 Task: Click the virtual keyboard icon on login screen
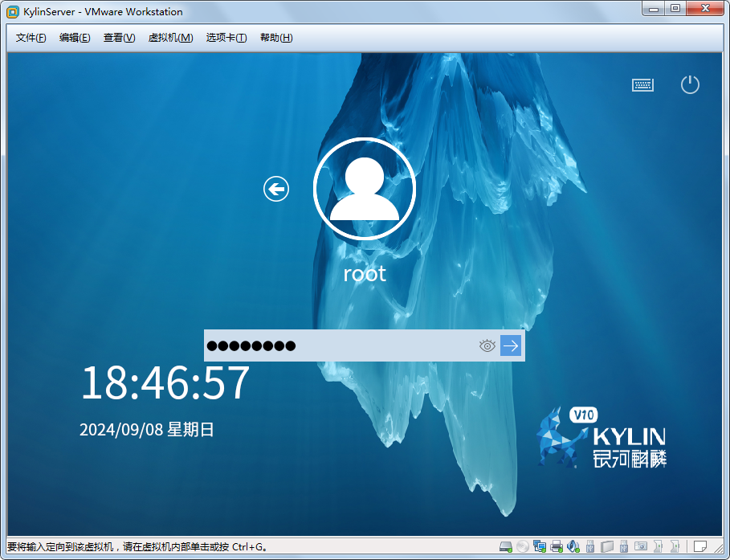pyautogui.click(x=642, y=84)
